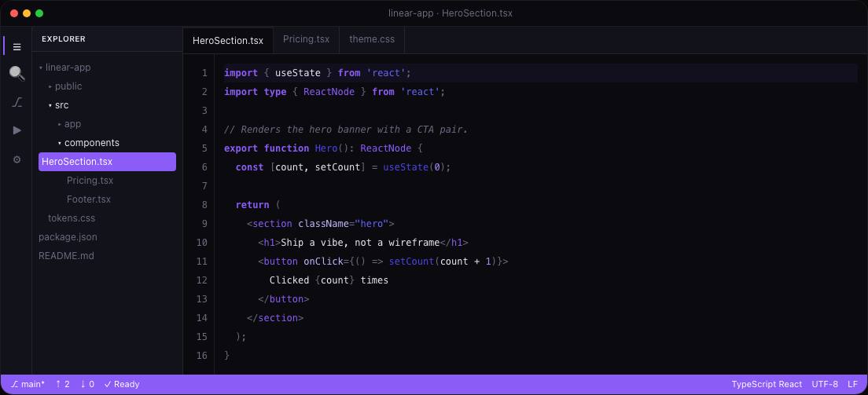Click line number 1 in the gutter
The width and height of the screenshot is (868, 395).
tap(205, 73)
